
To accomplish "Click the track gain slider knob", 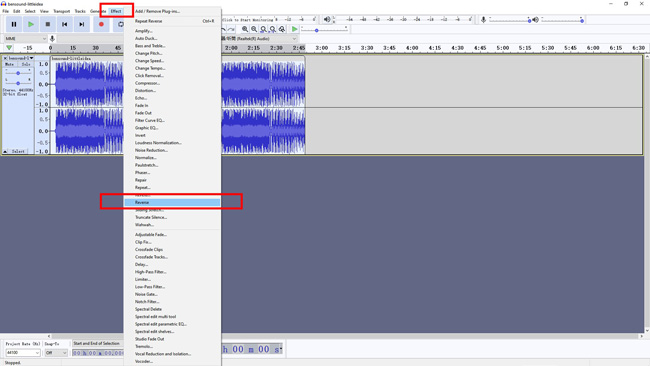I will (18, 73).
